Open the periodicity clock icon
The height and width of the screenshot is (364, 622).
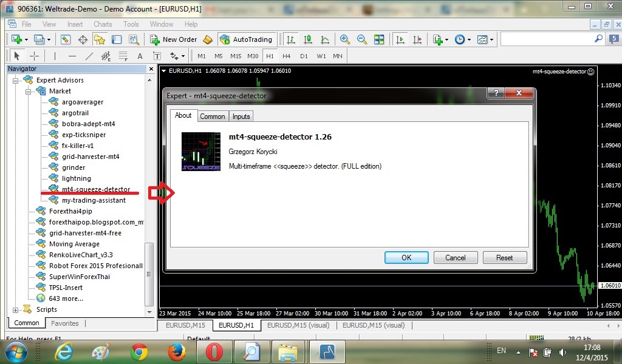click(459, 39)
